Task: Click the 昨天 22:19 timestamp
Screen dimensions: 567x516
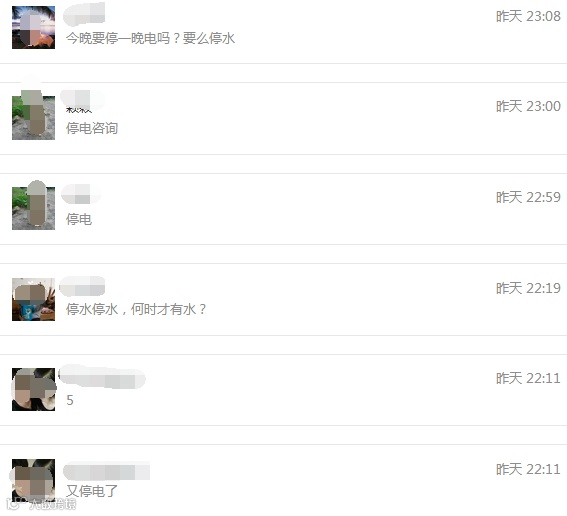Action: 528,288
